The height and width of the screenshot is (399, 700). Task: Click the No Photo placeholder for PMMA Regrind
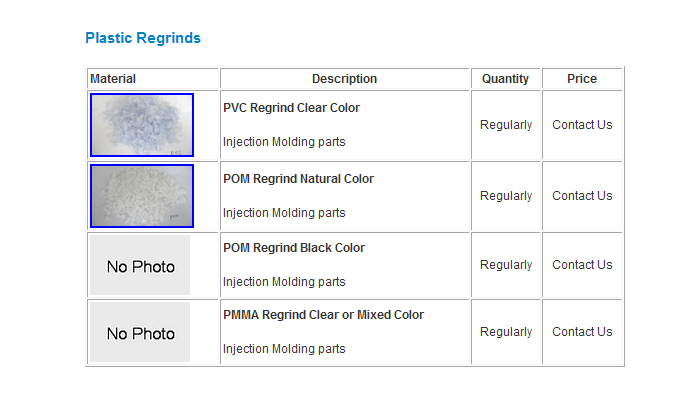pos(140,332)
